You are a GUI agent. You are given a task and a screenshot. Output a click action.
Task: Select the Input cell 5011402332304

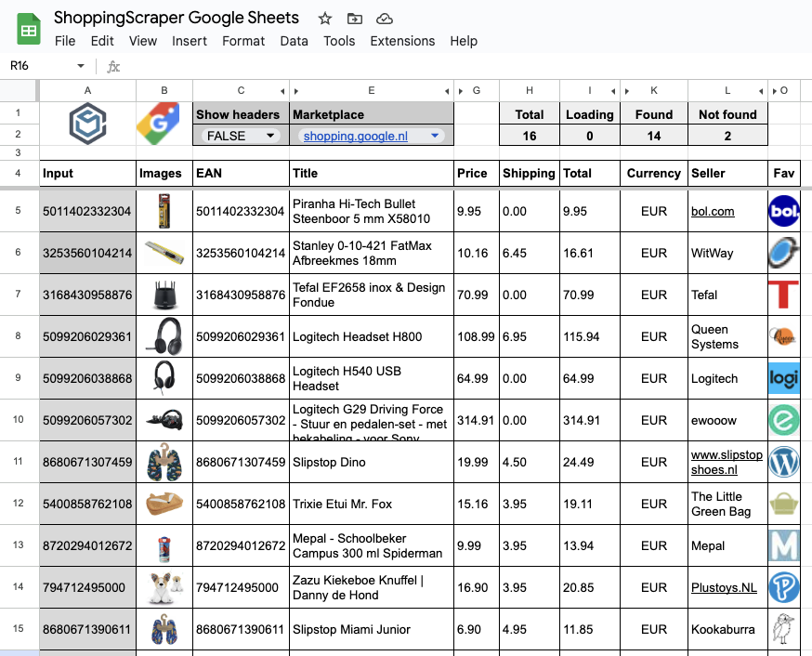[87, 211]
